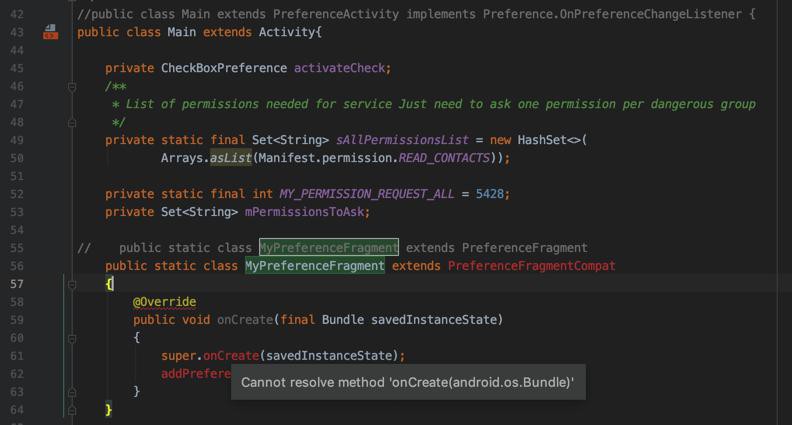Click the activateCheck field name
Image resolution: width=792 pixels, height=425 pixels.
(x=339, y=68)
